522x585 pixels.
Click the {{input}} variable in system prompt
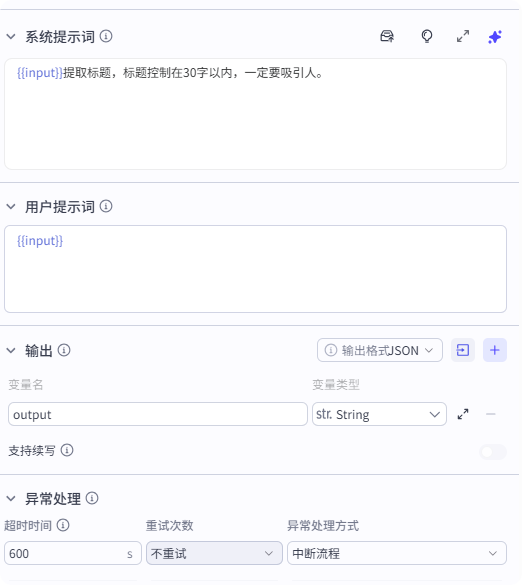click(40, 73)
